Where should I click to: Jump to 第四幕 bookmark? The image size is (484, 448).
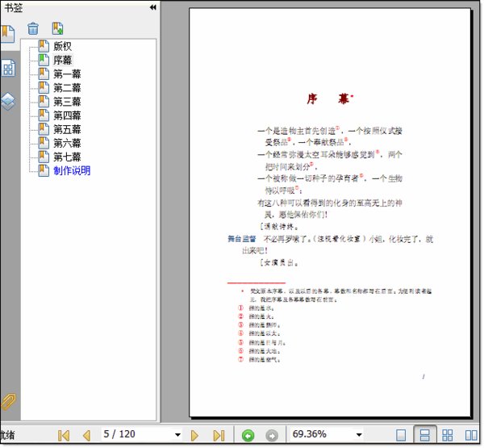tap(67, 115)
